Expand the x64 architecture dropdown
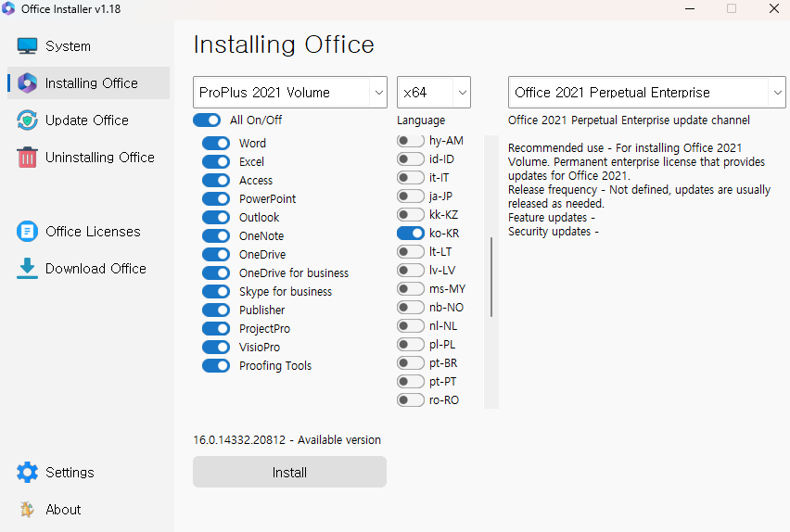 pyautogui.click(x=434, y=92)
